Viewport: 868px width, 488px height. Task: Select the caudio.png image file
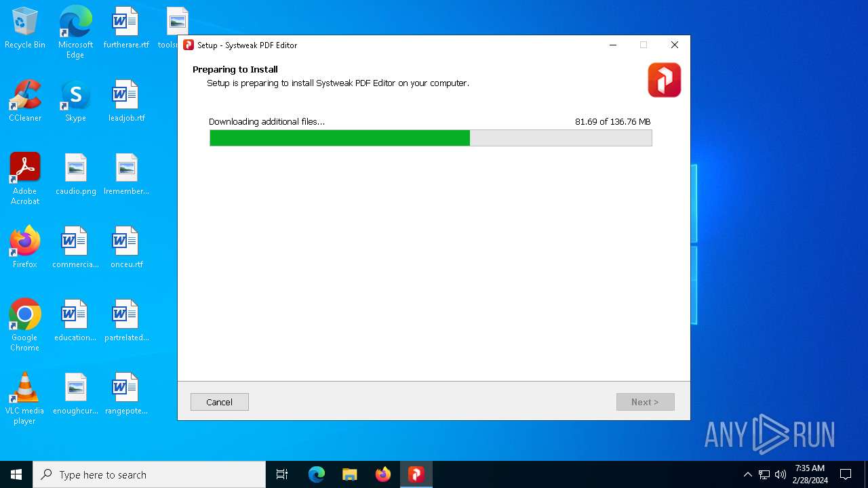(x=75, y=175)
